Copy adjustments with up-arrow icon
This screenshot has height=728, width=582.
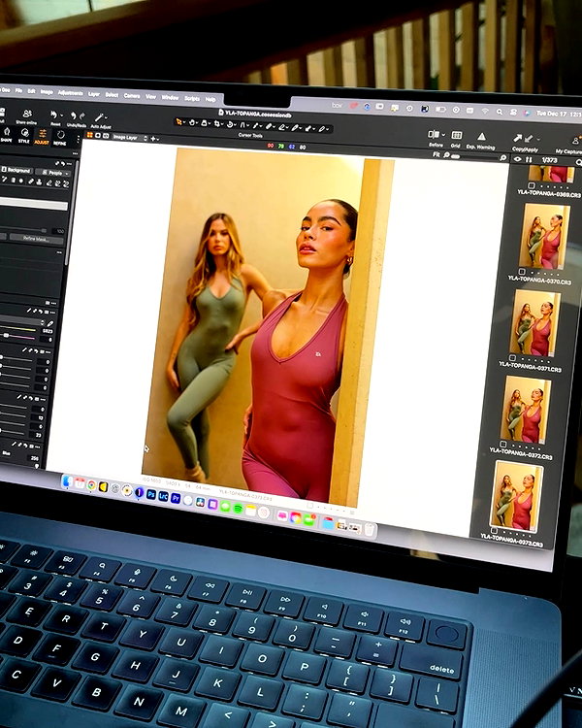[517, 138]
